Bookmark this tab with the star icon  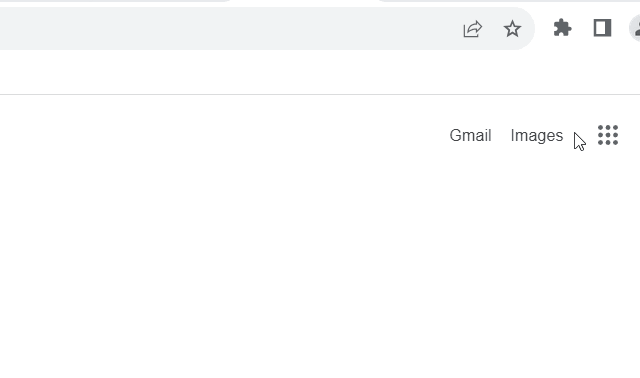click(512, 29)
